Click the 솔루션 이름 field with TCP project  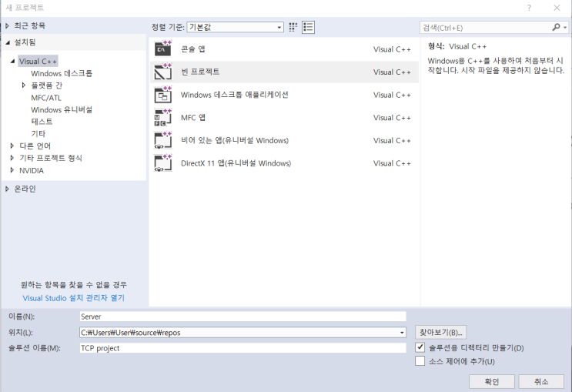[243, 348]
